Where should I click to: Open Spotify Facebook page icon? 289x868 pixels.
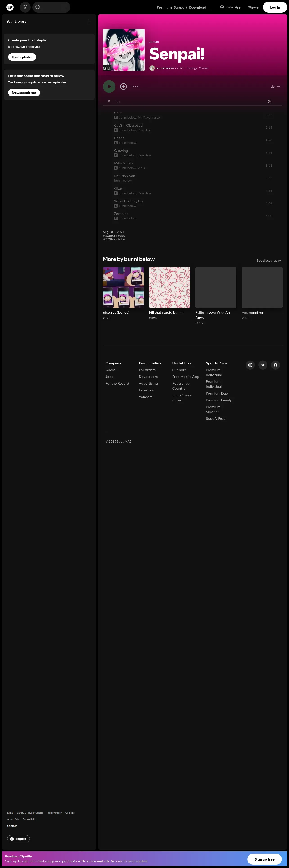[x=275, y=365]
